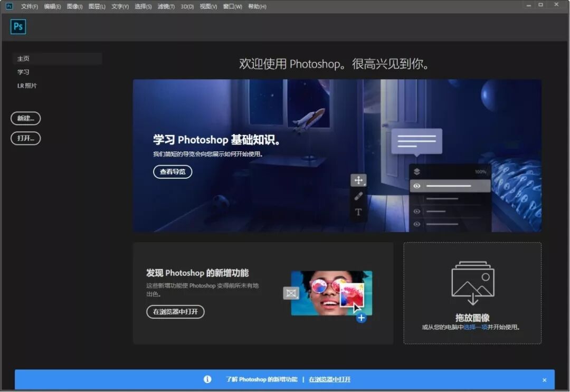The image size is (570, 392).
Task: Toggle the top eye visibility icon in the layers graphic
Action: point(417,186)
